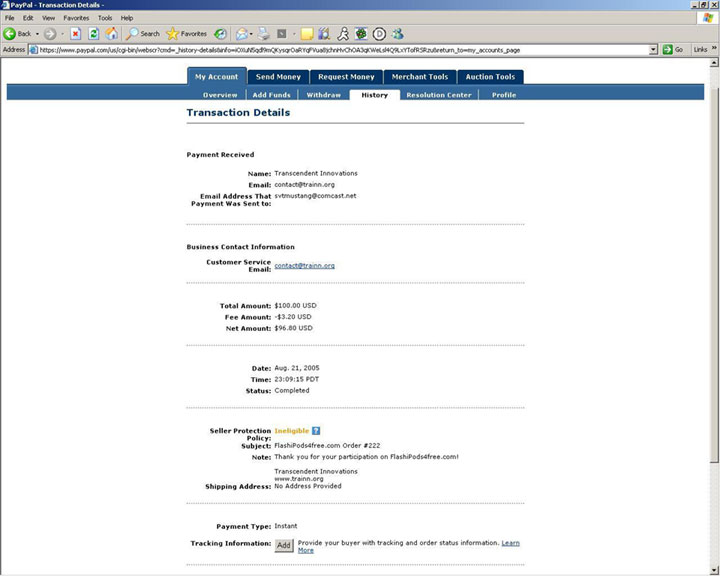720x576 pixels.
Task: Click the grayed-out Forward arrow button
Action: pyautogui.click(x=50, y=34)
